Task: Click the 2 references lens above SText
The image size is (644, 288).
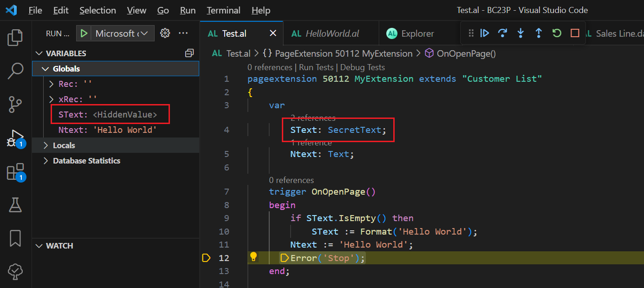Action: tap(313, 118)
